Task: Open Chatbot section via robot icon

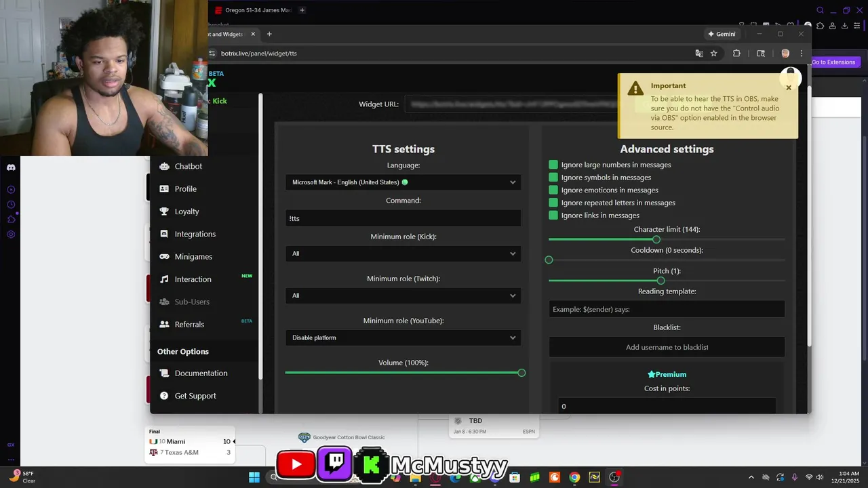Action: (164, 166)
